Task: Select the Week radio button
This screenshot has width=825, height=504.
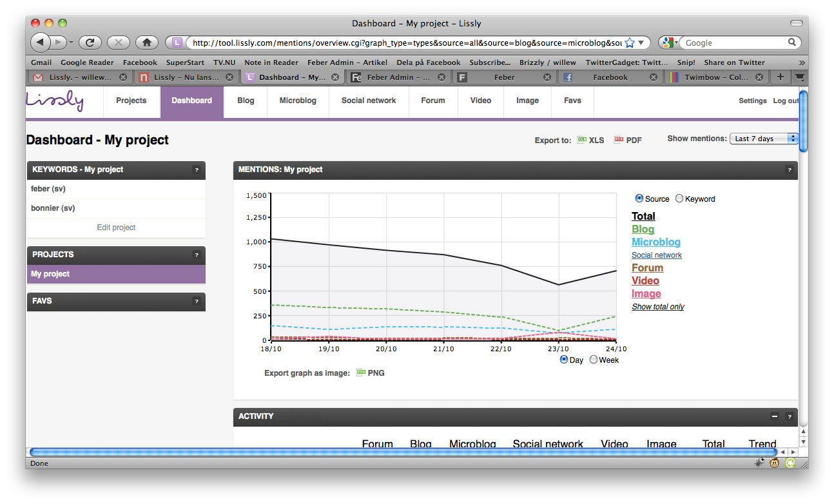Action: 594,360
